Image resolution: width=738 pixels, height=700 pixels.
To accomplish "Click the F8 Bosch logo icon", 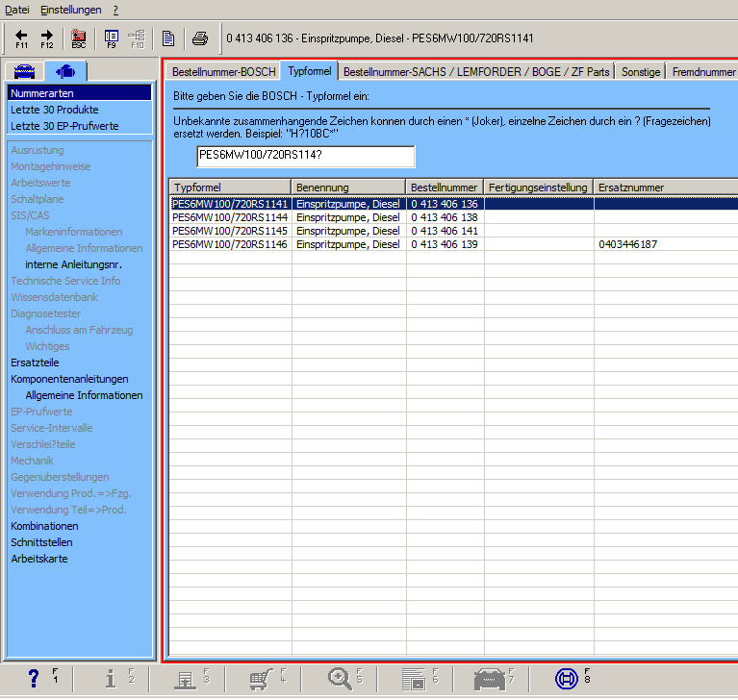I will click(567, 679).
